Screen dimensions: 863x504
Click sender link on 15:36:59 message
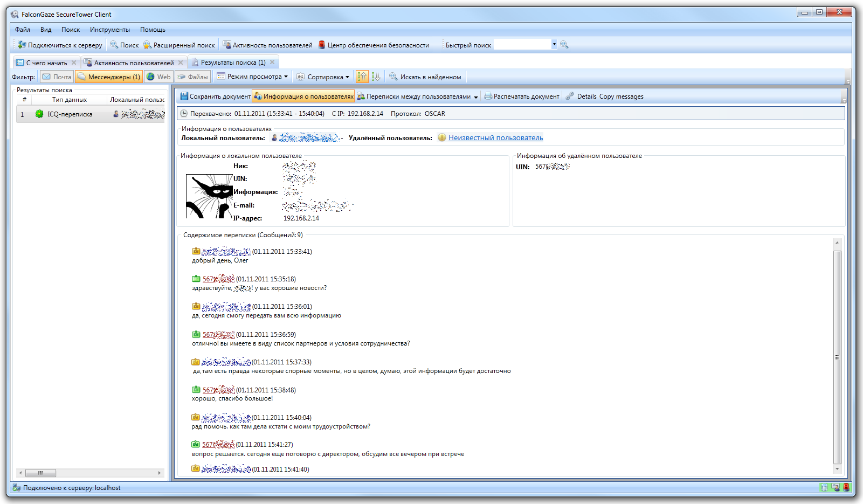[218, 334]
